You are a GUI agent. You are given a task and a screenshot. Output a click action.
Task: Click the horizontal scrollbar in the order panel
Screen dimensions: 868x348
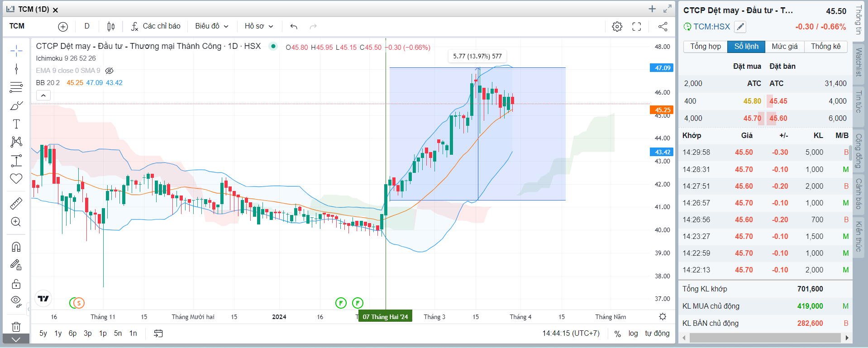(x=765, y=338)
